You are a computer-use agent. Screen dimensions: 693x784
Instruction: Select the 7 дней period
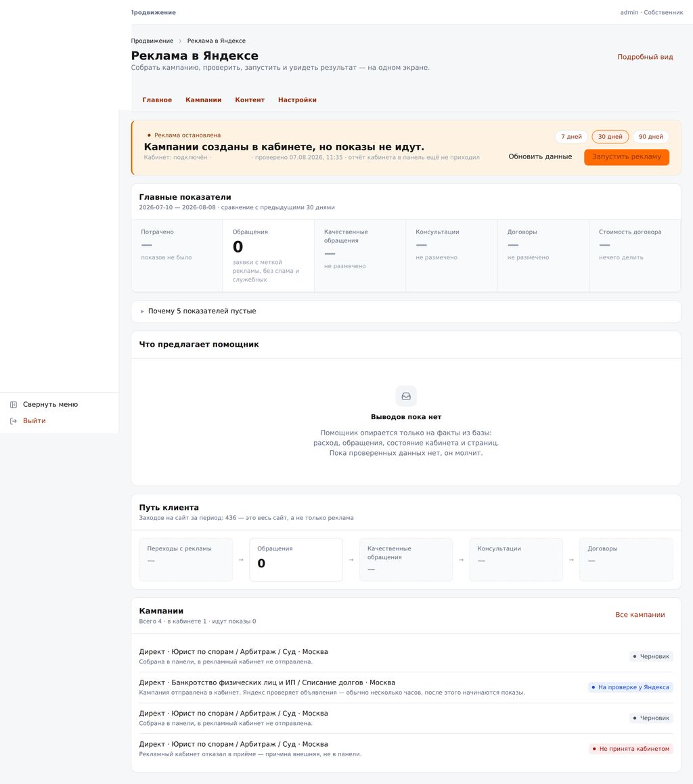tap(571, 137)
